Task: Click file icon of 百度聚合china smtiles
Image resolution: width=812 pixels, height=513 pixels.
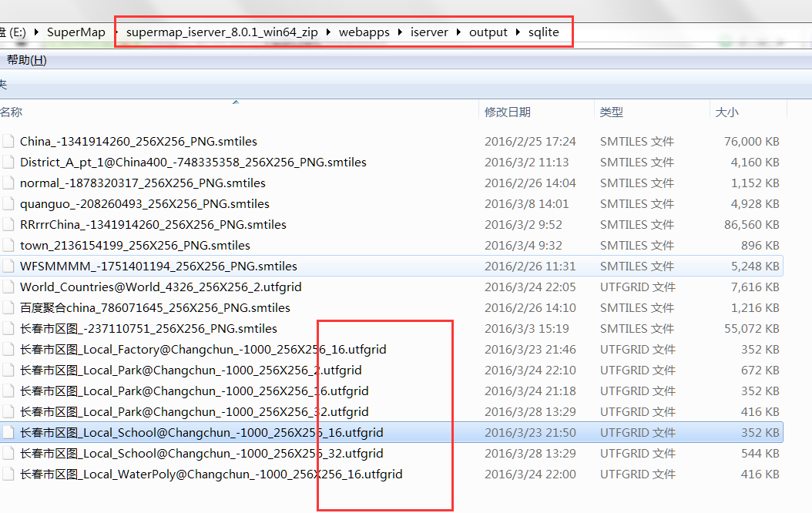Action: 8,307
